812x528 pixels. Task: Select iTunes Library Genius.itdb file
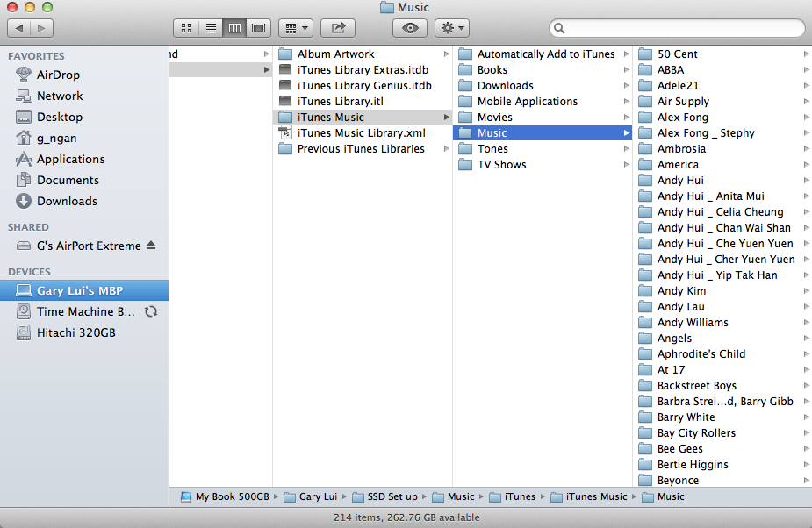coord(363,85)
